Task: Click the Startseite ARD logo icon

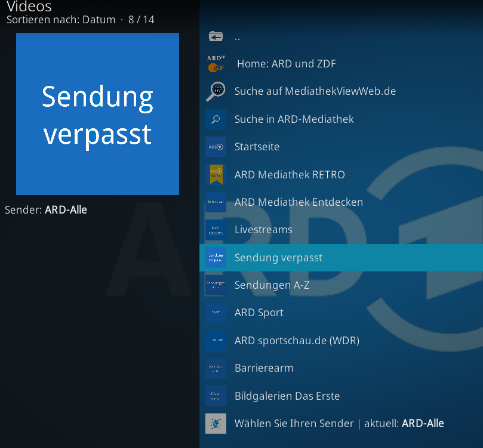Action: pos(216,147)
